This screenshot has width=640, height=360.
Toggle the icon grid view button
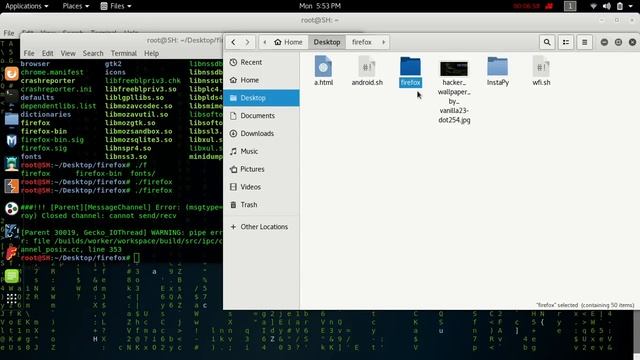click(x=566, y=42)
